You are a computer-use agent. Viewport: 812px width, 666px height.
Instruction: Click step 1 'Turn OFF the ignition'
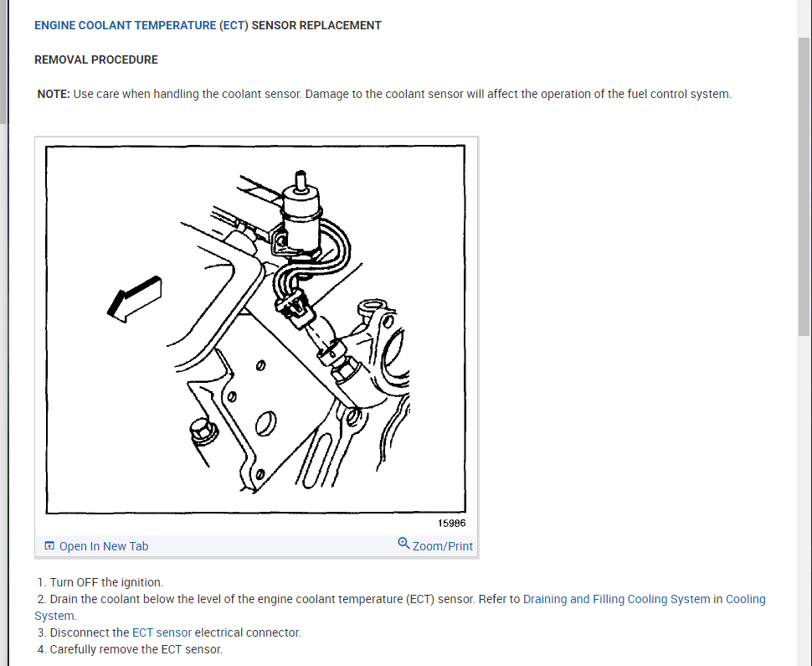[100, 582]
